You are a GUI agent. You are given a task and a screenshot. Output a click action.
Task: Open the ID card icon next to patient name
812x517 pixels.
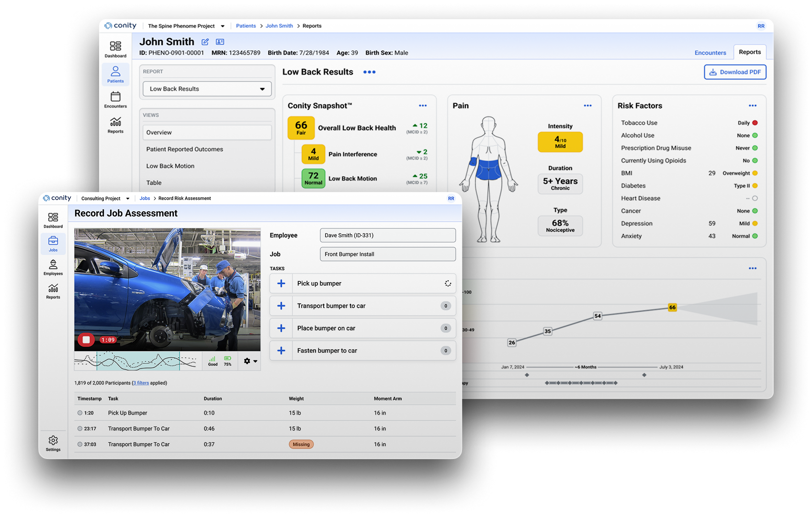pyautogui.click(x=220, y=42)
